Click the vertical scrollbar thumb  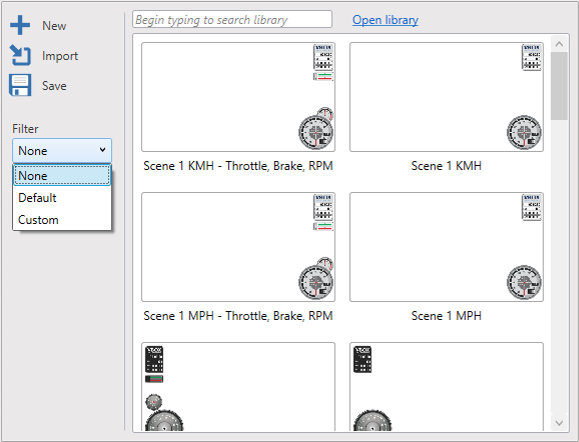[559, 86]
